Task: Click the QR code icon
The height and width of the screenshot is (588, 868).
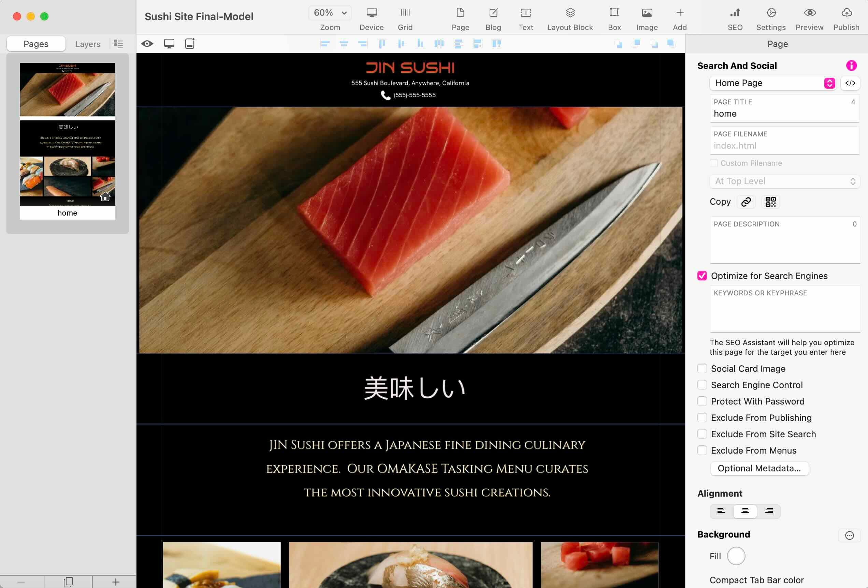Action: 770,202
